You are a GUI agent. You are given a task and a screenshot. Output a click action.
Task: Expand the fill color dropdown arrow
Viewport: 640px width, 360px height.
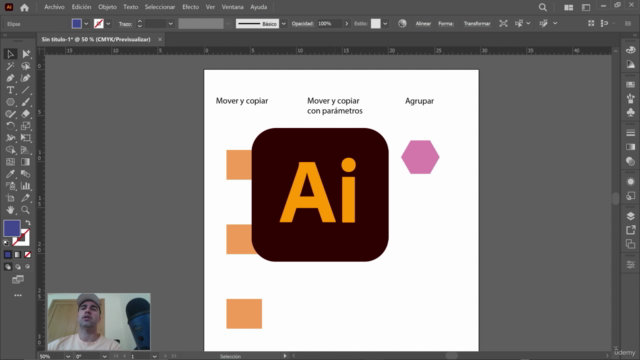tap(86, 24)
